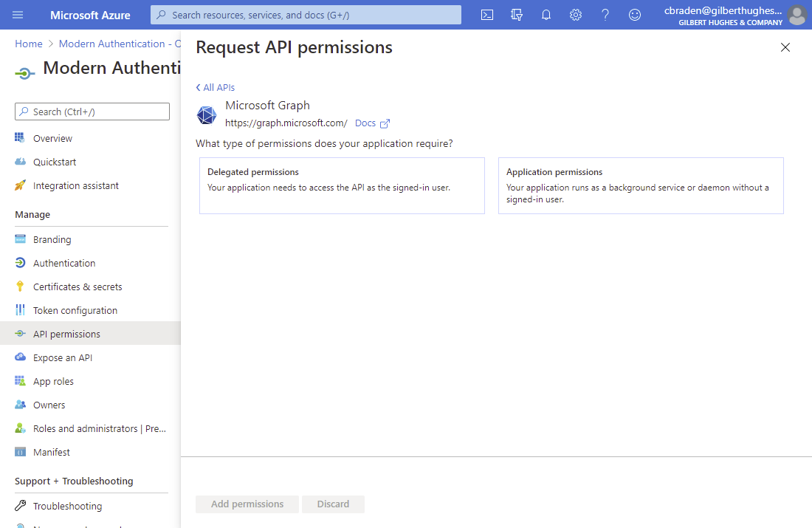
Task: Click the Overview sidebar icon
Action: click(20, 138)
